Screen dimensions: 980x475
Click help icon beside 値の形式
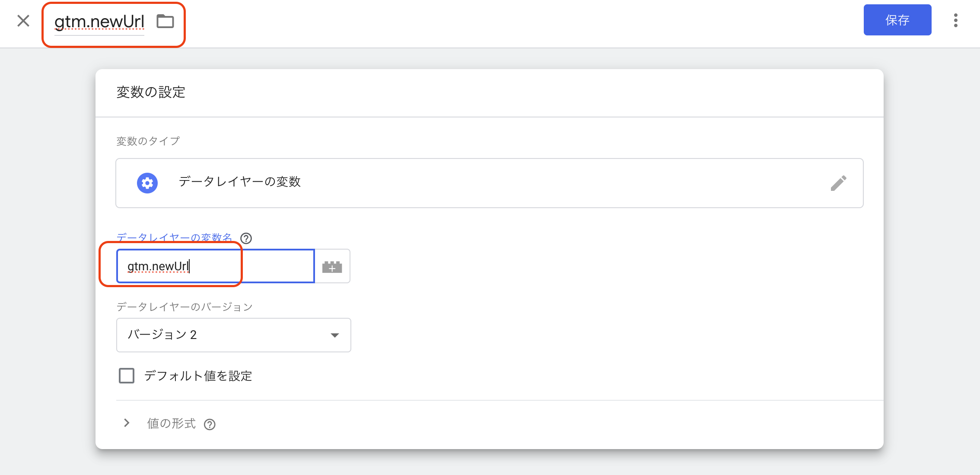(x=210, y=424)
